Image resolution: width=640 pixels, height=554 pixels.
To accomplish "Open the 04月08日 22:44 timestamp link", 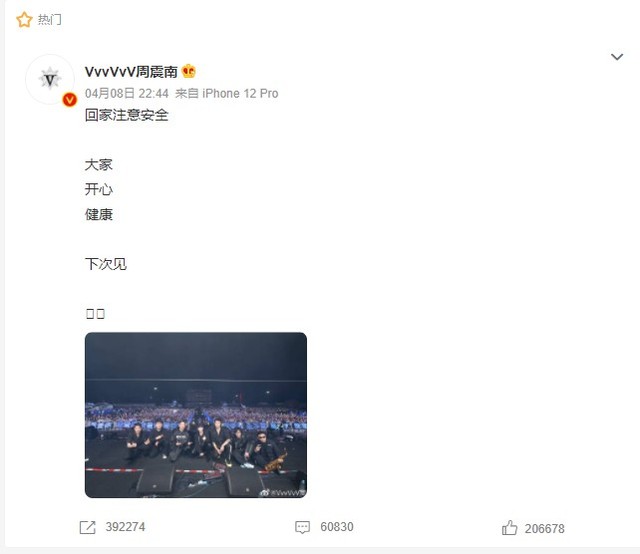I will pos(127,93).
